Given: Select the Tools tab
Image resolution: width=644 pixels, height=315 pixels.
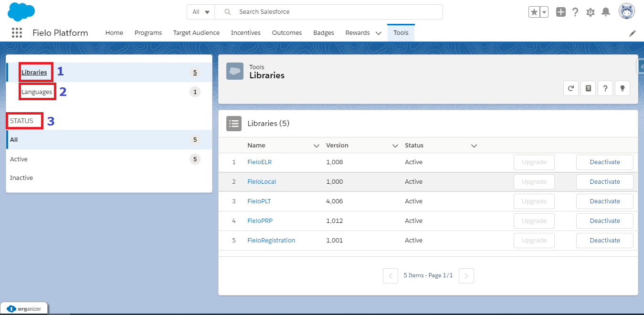Looking at the screenshot, I should coord(401,33).
